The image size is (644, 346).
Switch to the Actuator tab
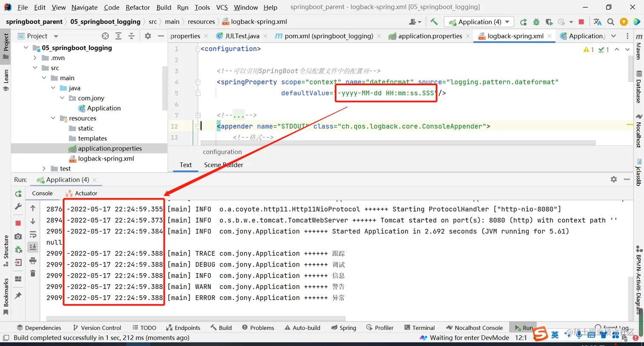[81, 193]
